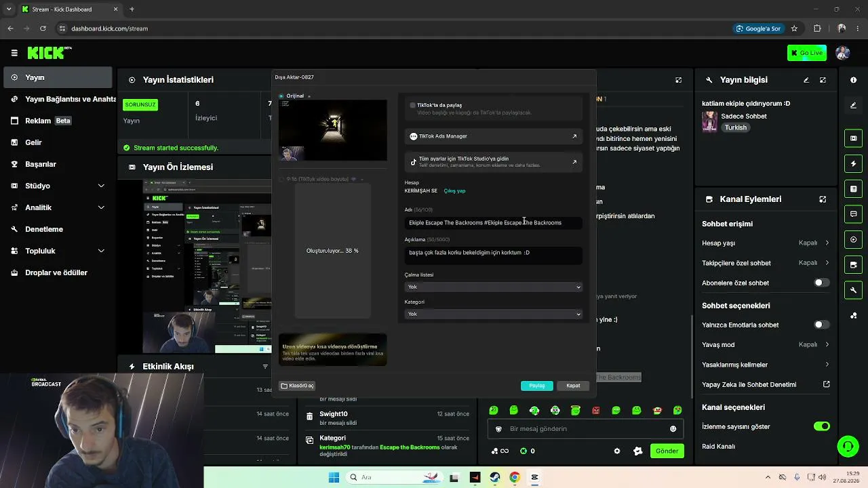
Task: Open CapCut from the Windows taskbar
Action: [x=534, y=477]
